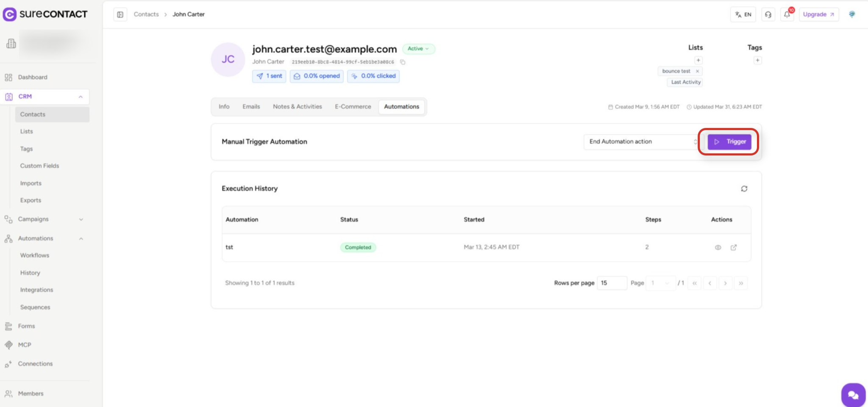Copy the contact ID icon
The height and width of the screenshot is (407, 868).
pyautogui.click(x=403, y=62)
